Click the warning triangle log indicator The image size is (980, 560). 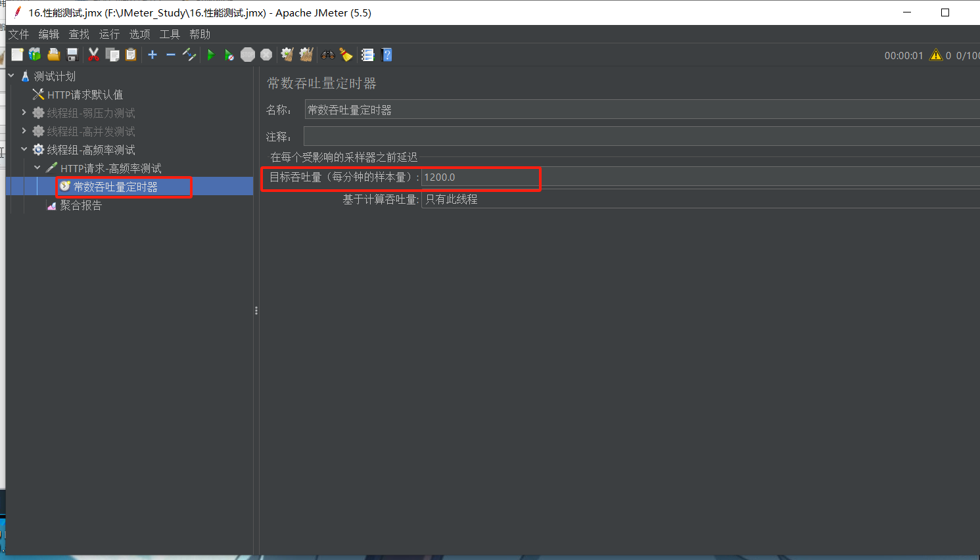tap(936, 55)
